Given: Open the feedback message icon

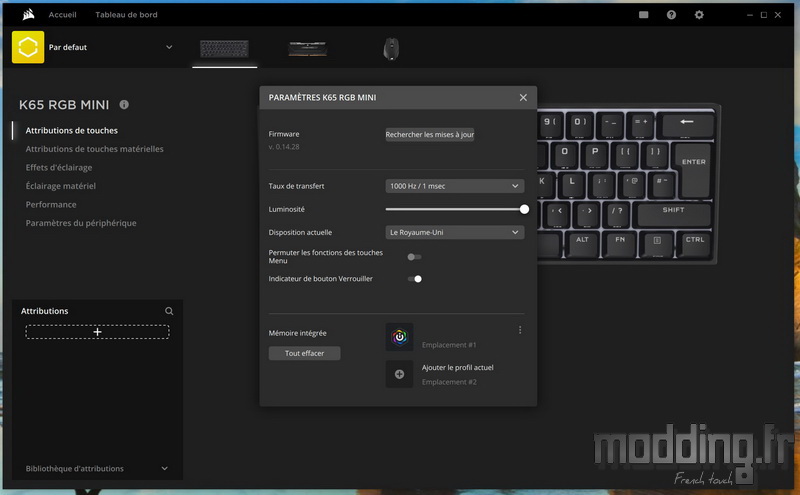Looking at the screenshot, I should 643,15.
